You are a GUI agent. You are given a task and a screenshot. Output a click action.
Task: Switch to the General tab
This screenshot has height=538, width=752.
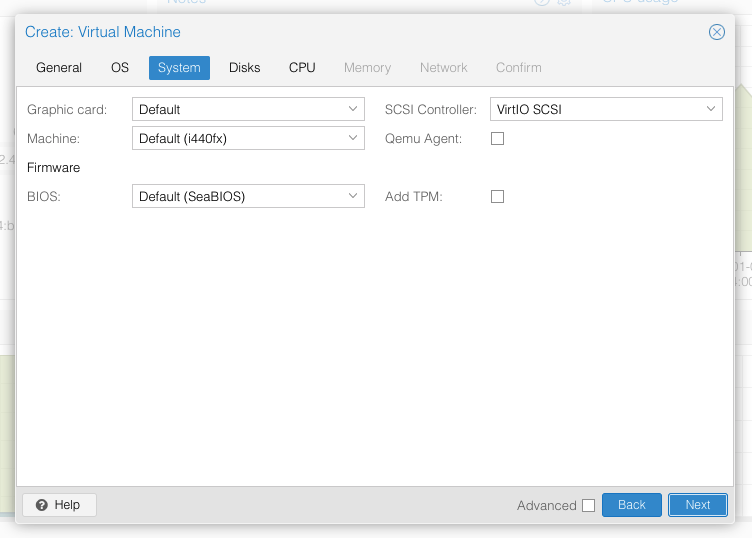[x=59, y=68]
